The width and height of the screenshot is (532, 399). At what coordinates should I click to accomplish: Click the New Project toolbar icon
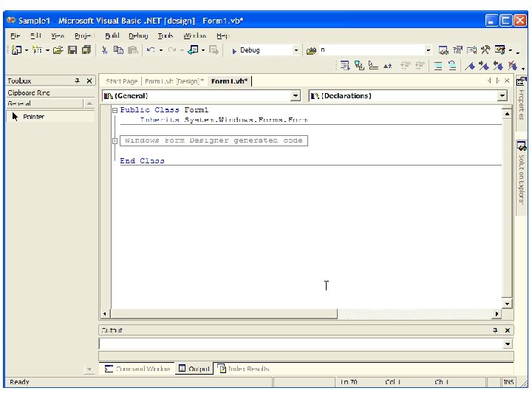(x=16, y=50)
